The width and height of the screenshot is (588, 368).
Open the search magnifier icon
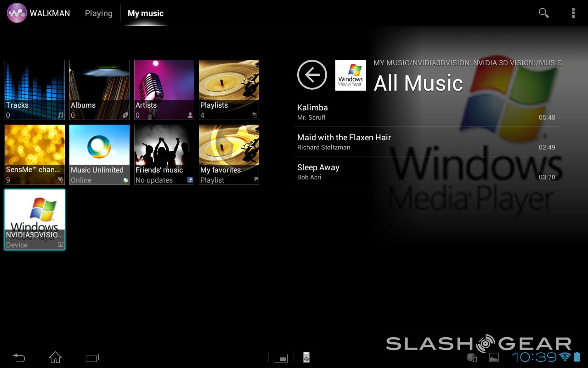click(543, 13)
